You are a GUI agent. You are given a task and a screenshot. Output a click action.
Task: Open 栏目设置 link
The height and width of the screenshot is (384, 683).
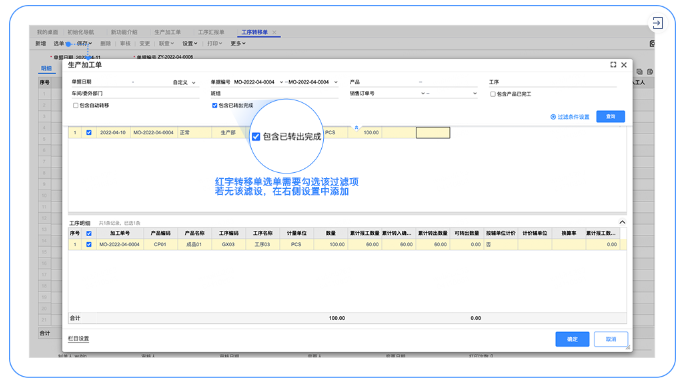pos(79,338)
